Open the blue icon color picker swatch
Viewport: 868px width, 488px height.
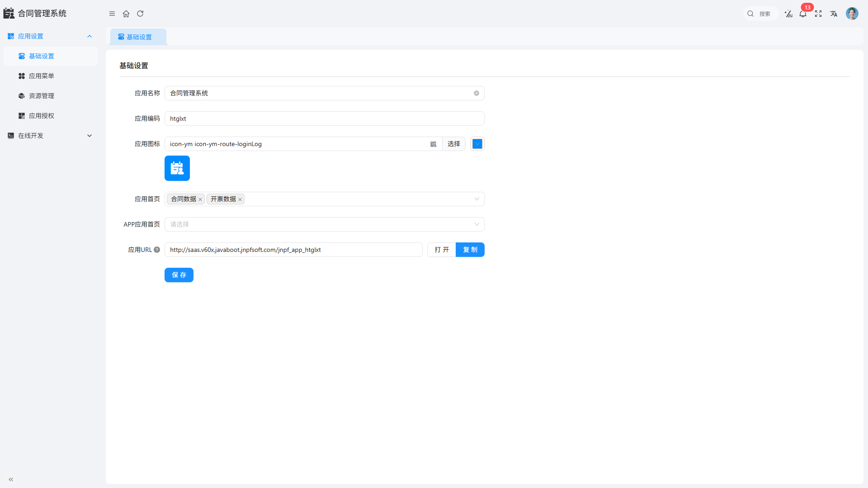click(477, 144)
